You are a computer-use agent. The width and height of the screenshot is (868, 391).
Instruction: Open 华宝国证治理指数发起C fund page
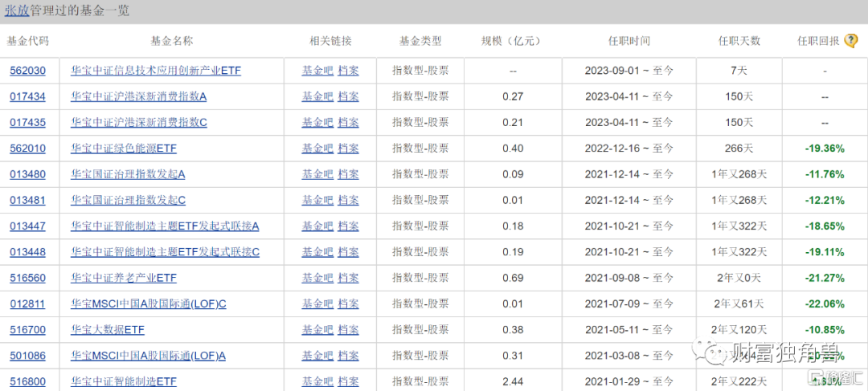point(128,200)
